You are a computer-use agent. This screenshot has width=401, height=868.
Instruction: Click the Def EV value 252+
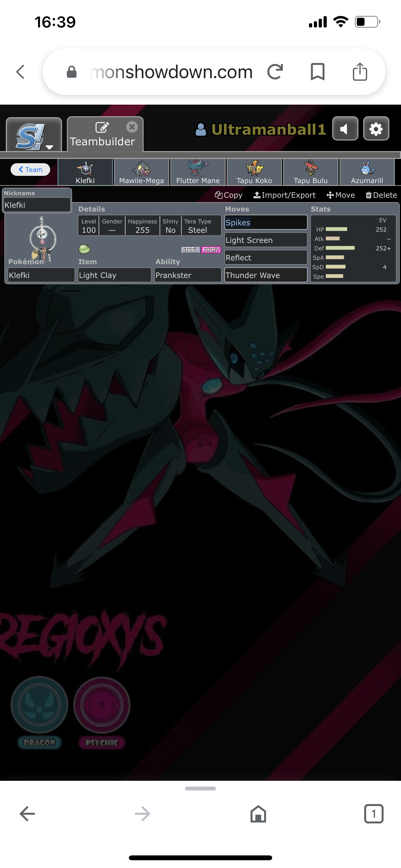383,248
